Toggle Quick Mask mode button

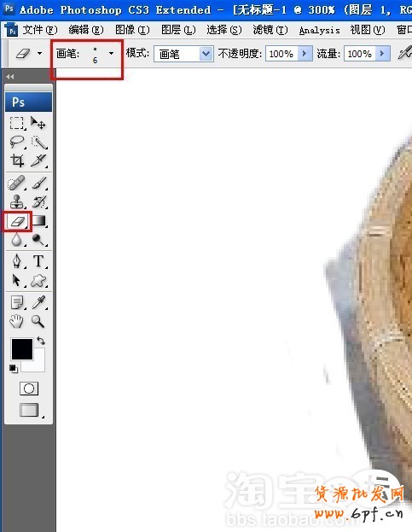[29, 389]
